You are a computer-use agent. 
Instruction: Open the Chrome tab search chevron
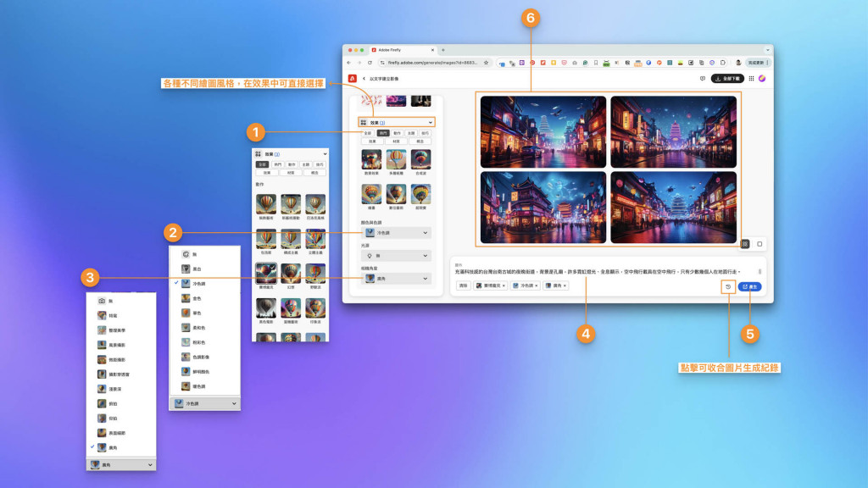(767, 50)
